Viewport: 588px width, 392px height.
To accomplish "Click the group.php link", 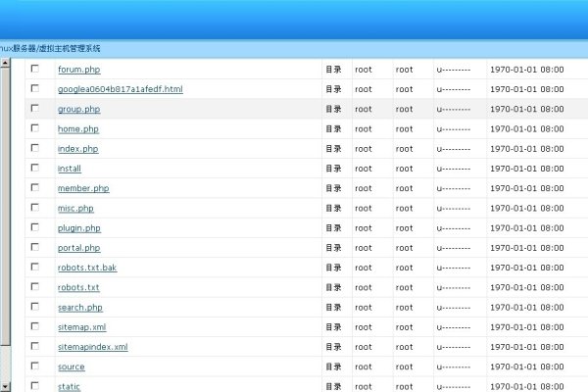I will 78,110.
